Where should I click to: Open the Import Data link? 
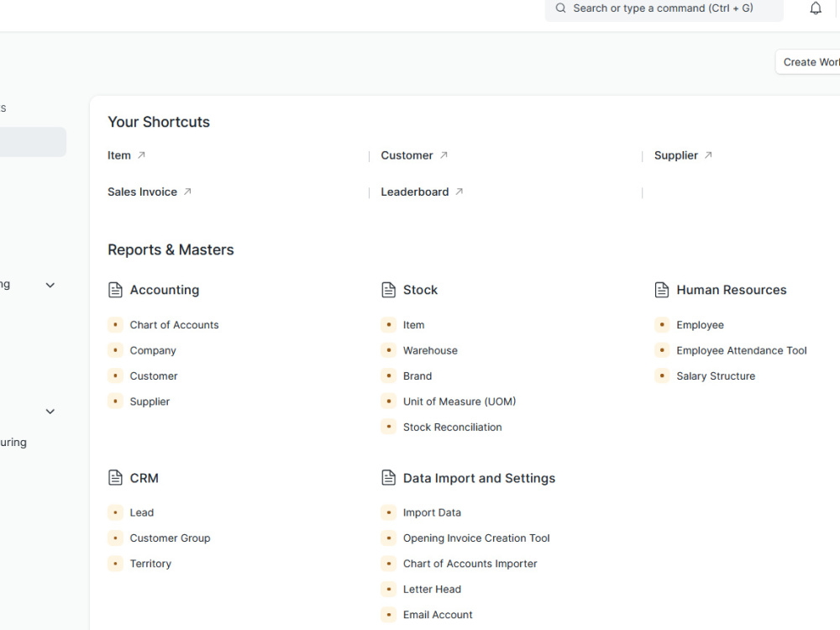(432, 512)
